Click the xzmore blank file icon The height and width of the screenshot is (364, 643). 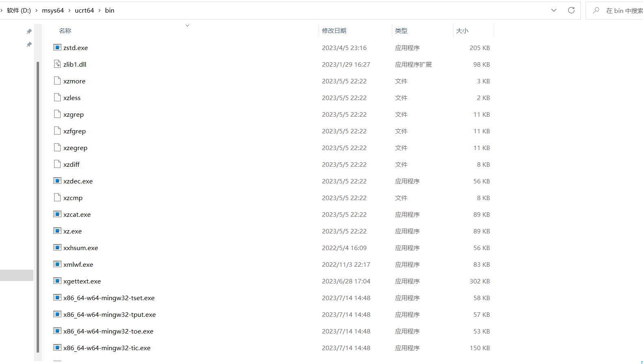(57, 81)
